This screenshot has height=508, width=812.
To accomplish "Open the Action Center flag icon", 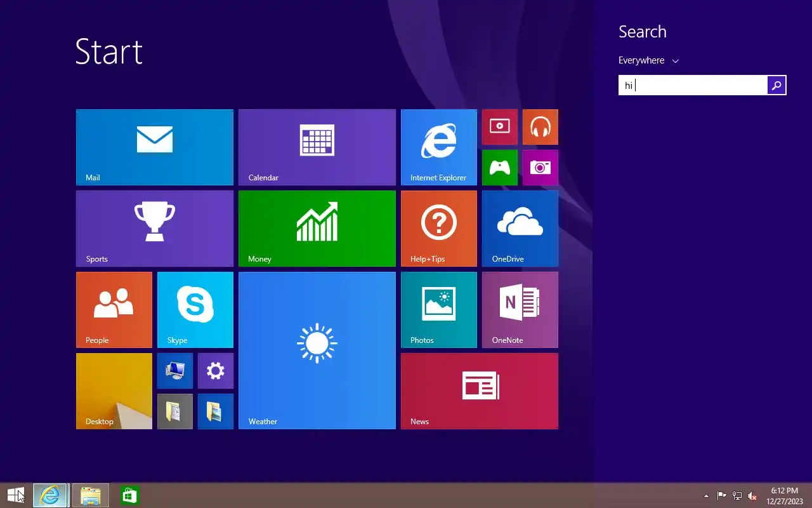I will (x=722, y=496).
